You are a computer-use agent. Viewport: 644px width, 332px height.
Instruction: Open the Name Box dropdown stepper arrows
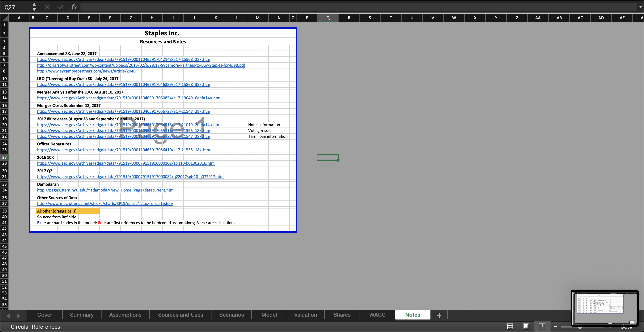click(34, 7)
